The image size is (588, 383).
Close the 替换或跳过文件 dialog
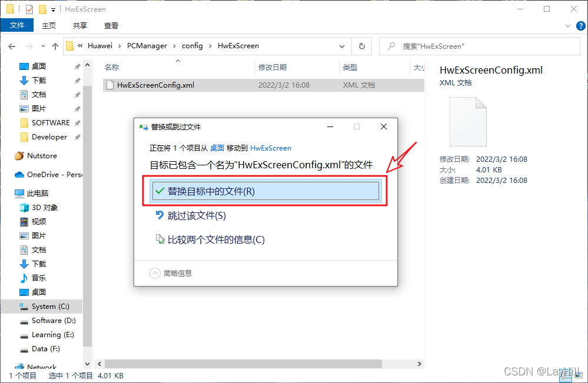(x=384, y=126)
